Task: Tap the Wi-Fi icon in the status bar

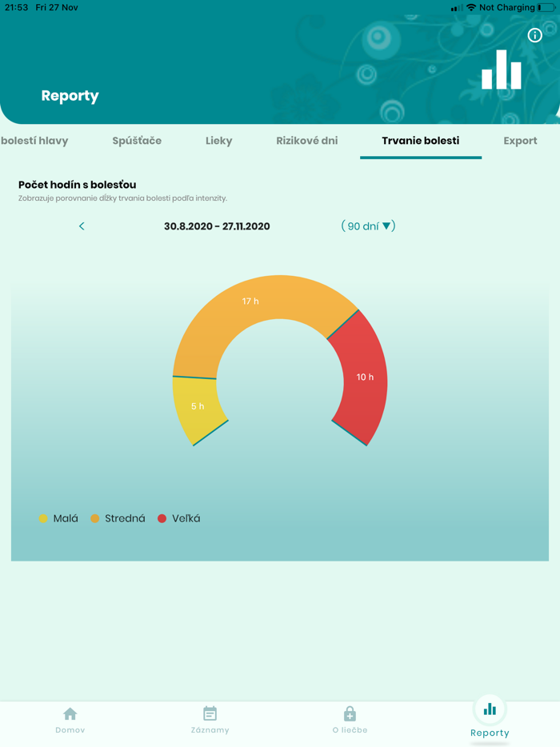Action: 471,8
